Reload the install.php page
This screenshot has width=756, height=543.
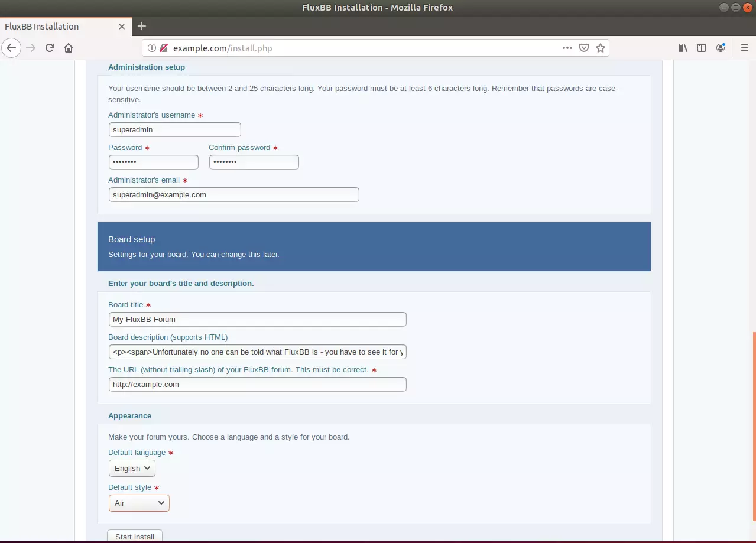click(x=50, y=48)
